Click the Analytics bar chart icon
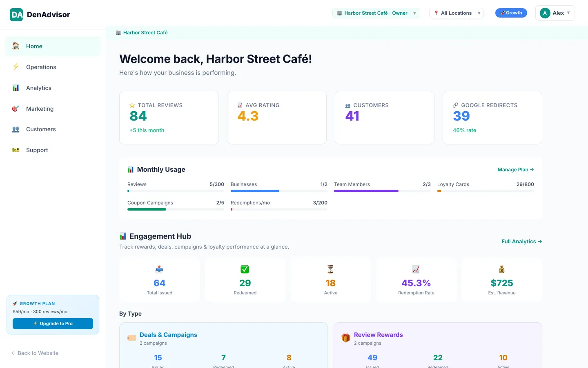Image resolution: width=588 pixels, height=368 pixels. [x=16, y=88]
